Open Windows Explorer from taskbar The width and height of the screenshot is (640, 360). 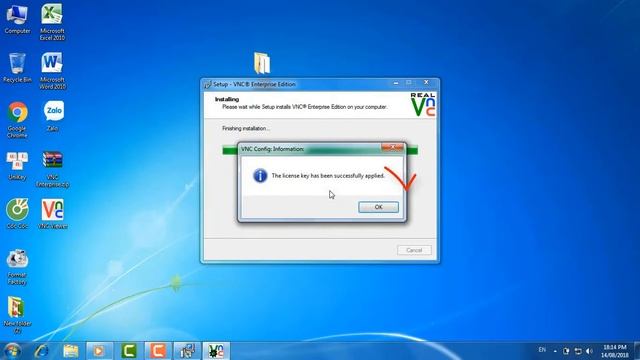click(x=71, y=351)
